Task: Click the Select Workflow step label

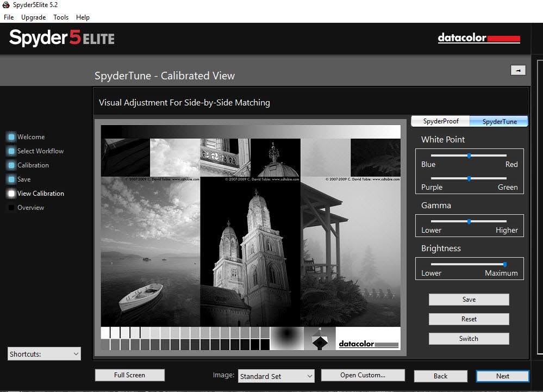Action: 41,151
